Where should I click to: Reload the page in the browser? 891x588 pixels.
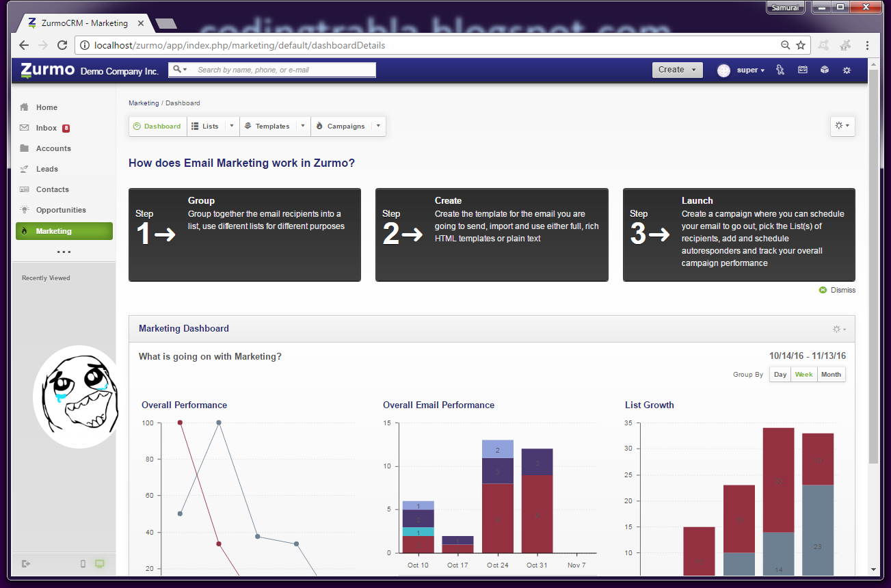coord(62,46)
